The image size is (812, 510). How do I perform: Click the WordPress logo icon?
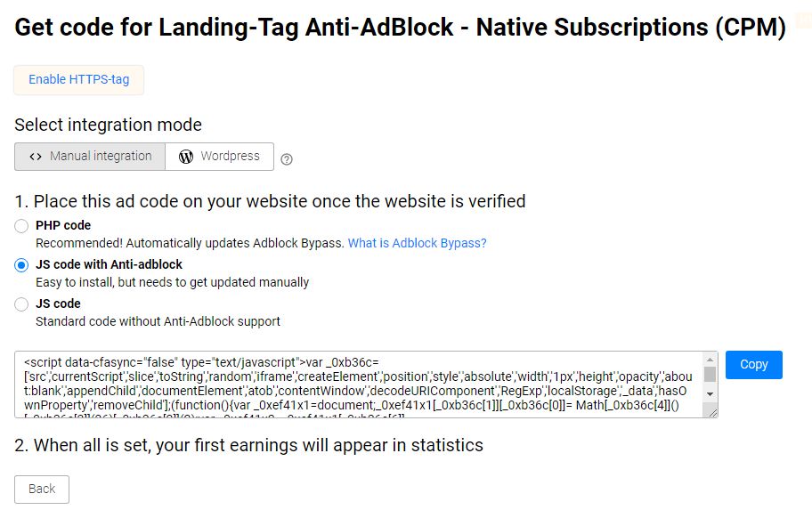pyautogui.click(x=186, y=157)
